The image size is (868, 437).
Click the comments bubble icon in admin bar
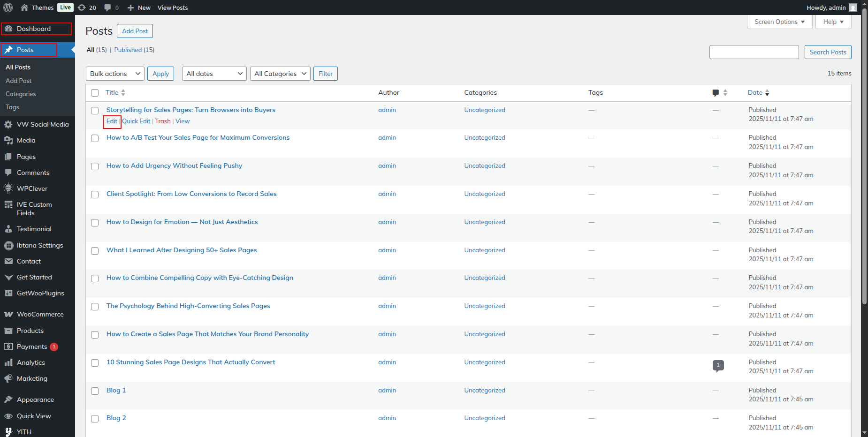108,8
